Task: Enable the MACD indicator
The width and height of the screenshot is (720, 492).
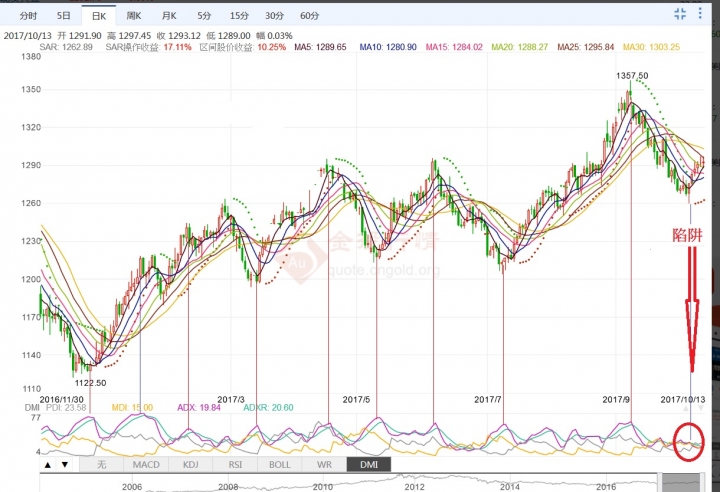Action: coord(146,465)
